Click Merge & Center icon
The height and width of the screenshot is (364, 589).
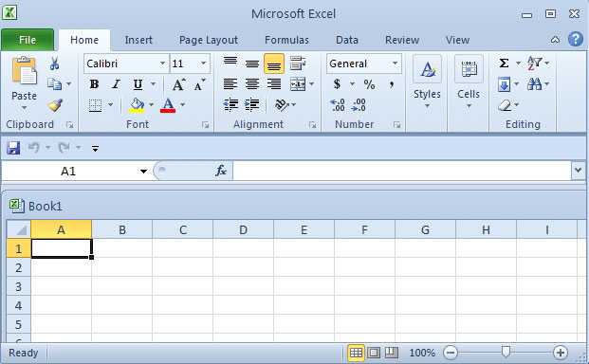point(298,84)
